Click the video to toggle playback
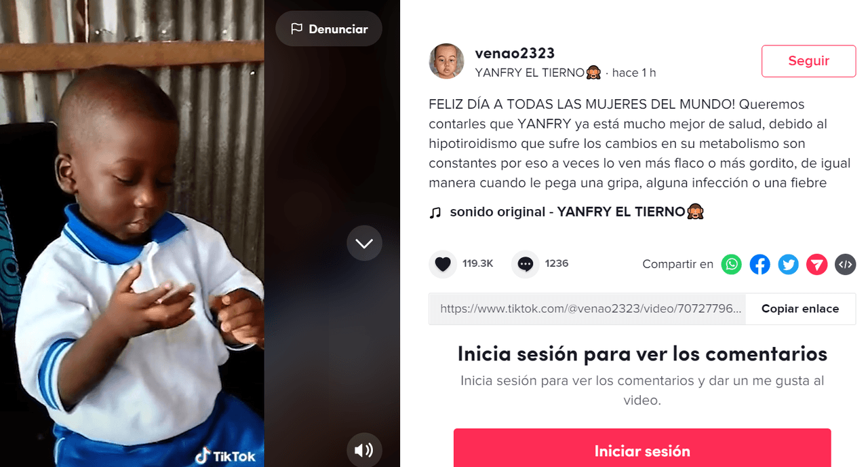The height and width of the screenshot is (467, 868). tap(132, 233)
